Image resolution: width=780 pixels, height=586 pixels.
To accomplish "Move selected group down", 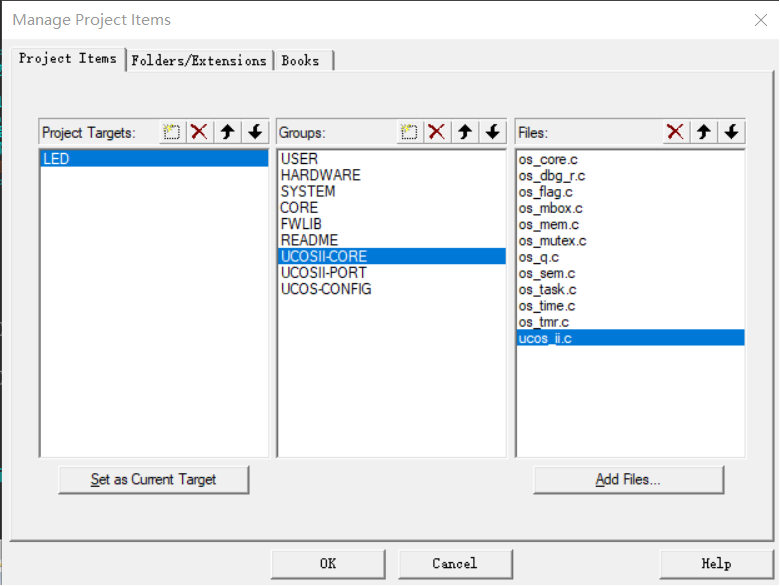I will tap(493, 132).
